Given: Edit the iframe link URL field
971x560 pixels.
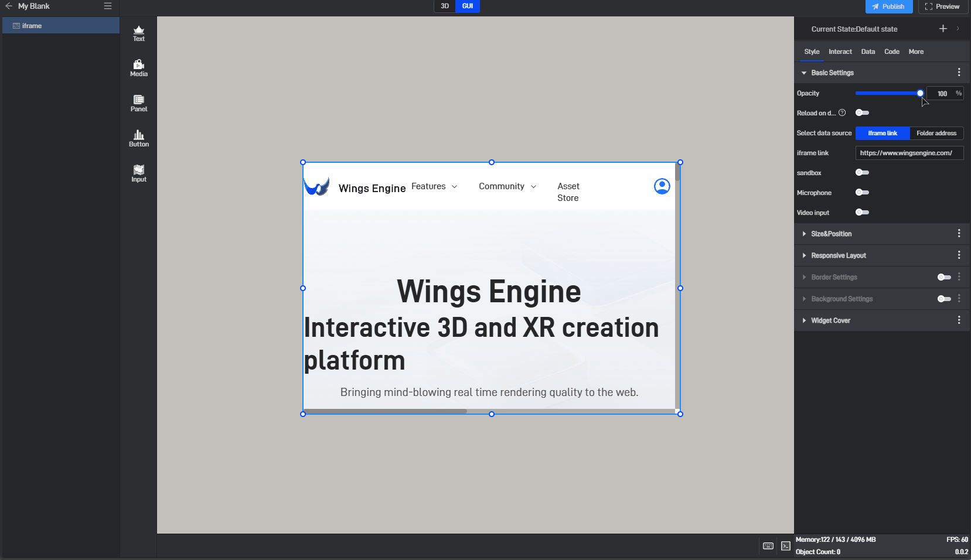Looking at the screenshot, I should 909,153.
